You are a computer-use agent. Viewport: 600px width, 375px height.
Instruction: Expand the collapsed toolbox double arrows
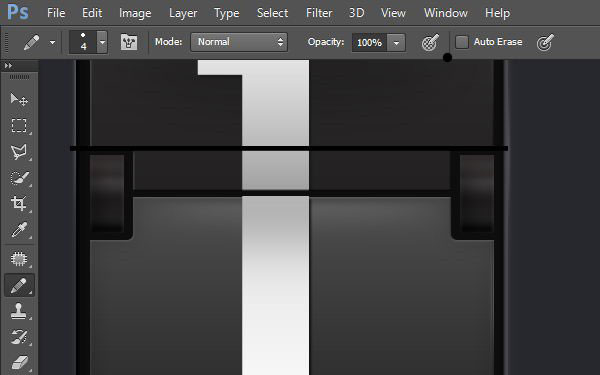coord(8,66)
